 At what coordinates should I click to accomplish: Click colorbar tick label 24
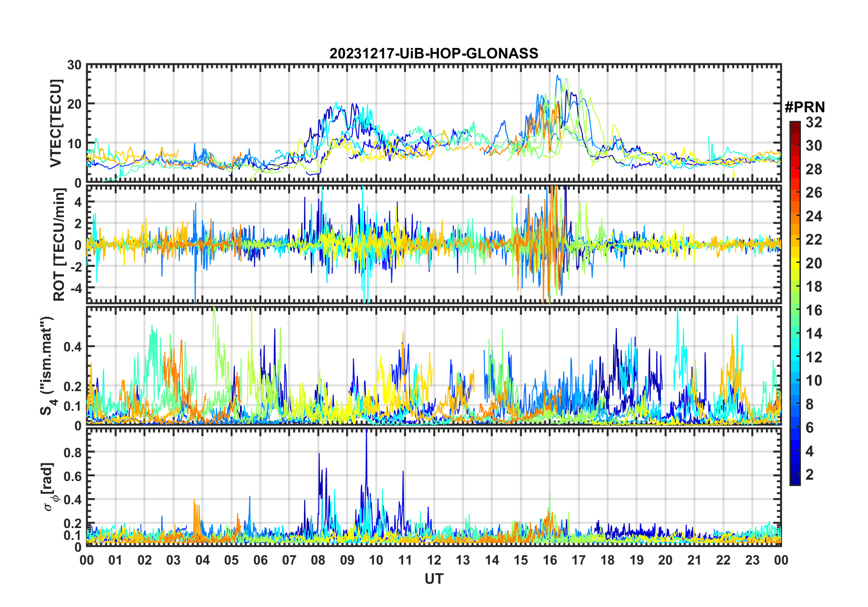point(814,216)
